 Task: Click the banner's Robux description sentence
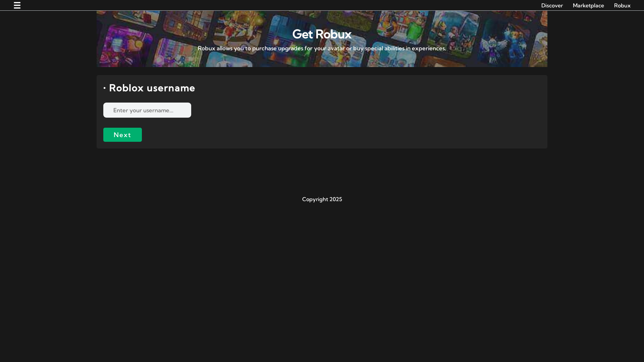(x=322, y=48)
